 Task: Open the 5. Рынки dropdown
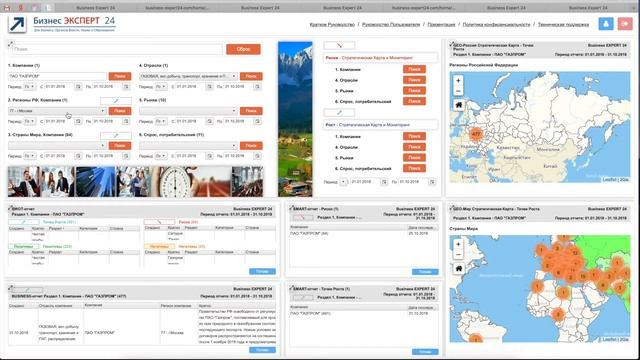189,111
